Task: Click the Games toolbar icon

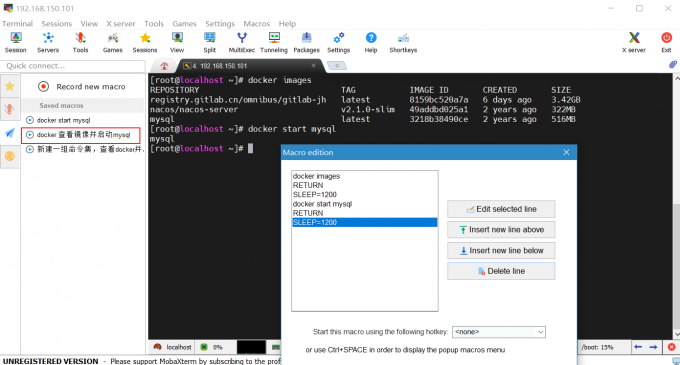Action: coord(113,42)
